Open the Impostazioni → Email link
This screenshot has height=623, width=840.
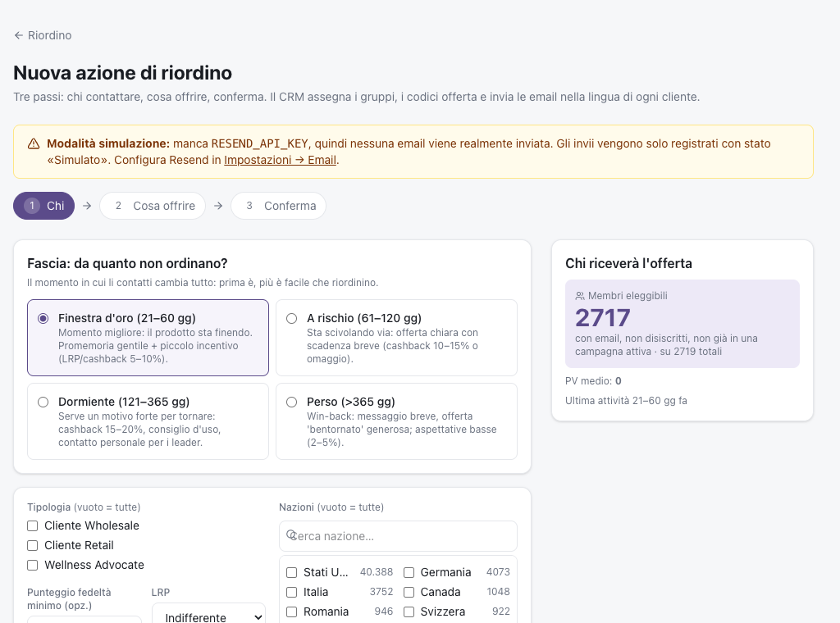tap(281, 160)
